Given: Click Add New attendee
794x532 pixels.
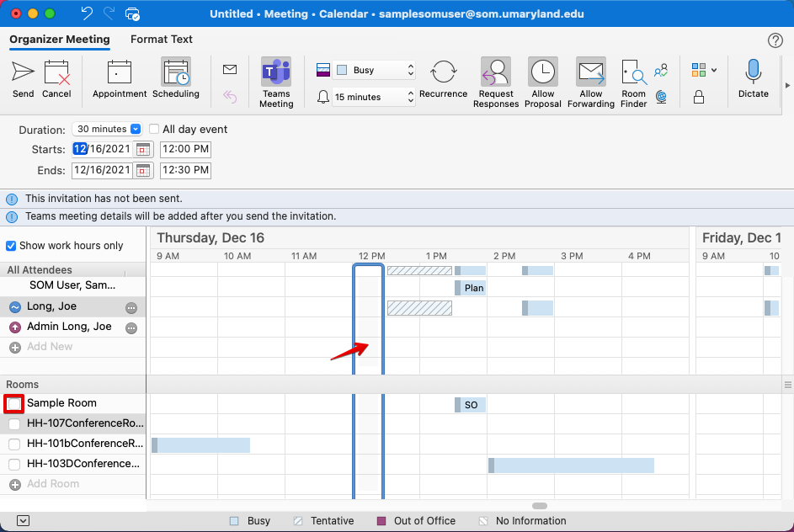Looking at the screenshot, I should tap(50, 347).
